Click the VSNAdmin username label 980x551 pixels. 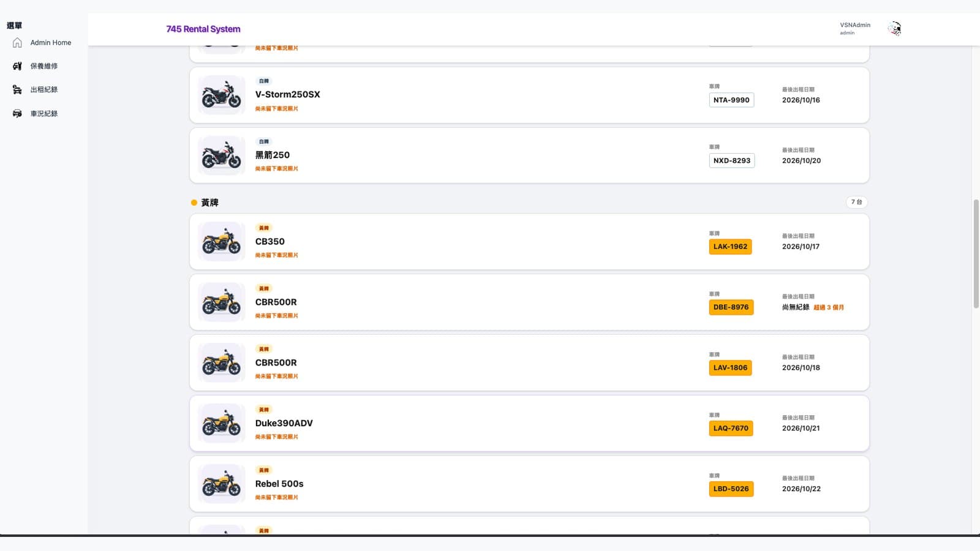coord(855,25)
